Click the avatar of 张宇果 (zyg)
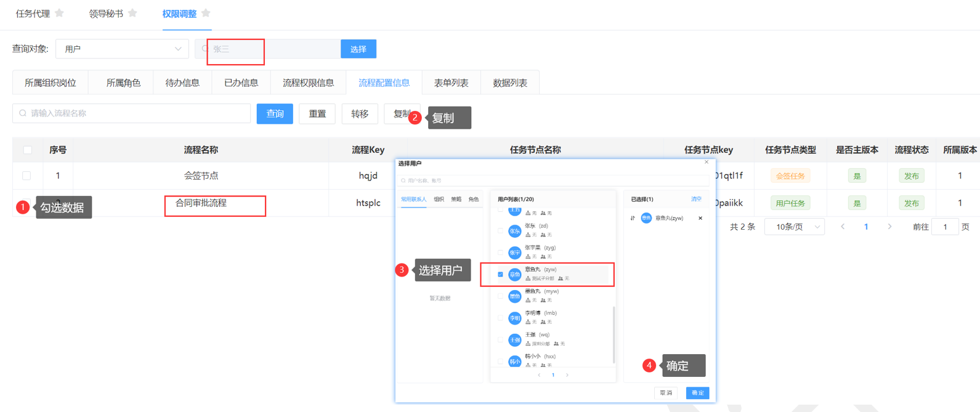 [514, 252]
